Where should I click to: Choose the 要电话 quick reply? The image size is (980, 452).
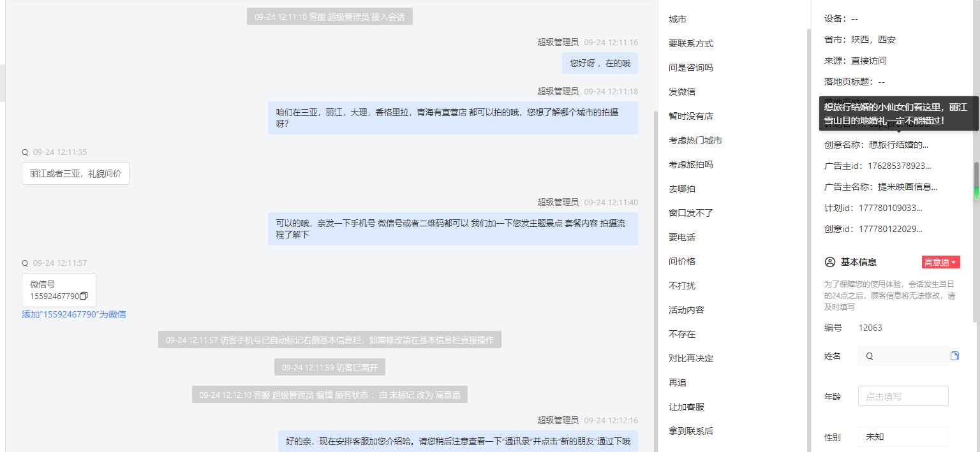tap(682, 237)
